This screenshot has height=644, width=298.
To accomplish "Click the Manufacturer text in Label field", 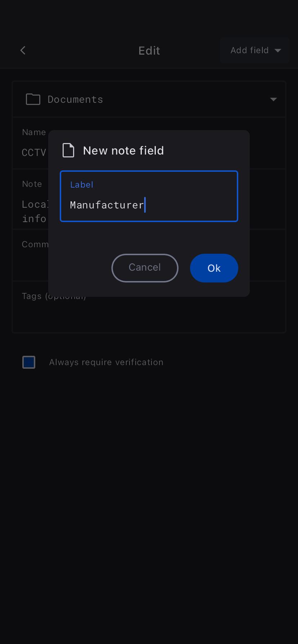I will tap(107, 205).
